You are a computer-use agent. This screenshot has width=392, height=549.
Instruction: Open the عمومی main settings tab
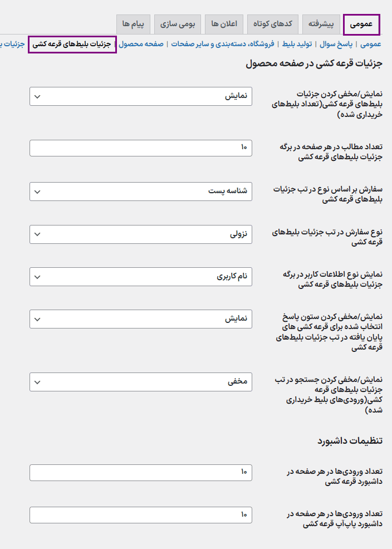pyautogui.click(x=361, y=25)
